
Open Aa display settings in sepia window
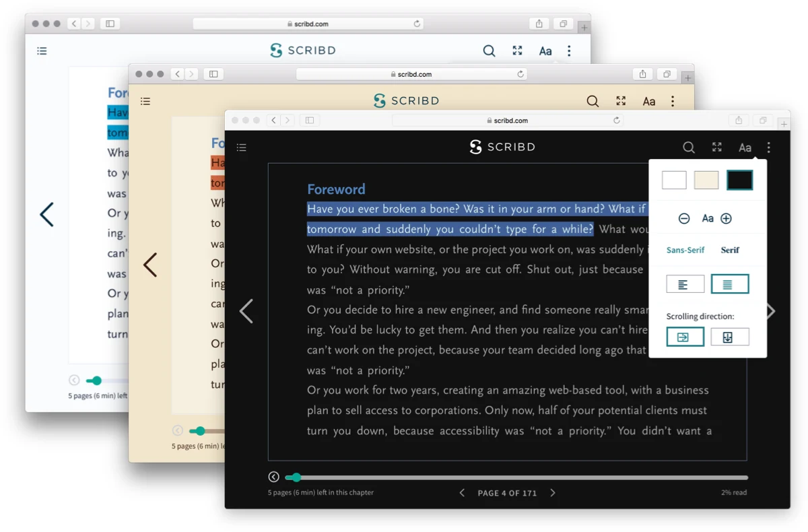click(648, 102)
